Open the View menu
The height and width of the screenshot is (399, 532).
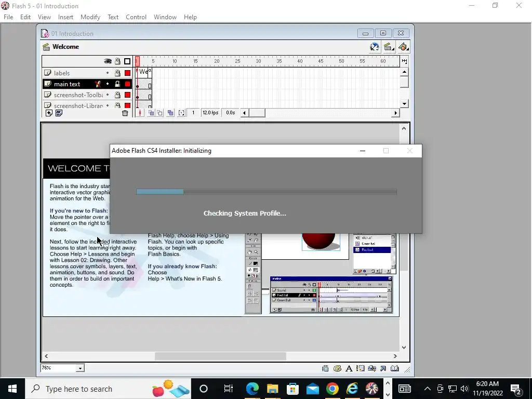pyautogui.click(x=45, y=17)
